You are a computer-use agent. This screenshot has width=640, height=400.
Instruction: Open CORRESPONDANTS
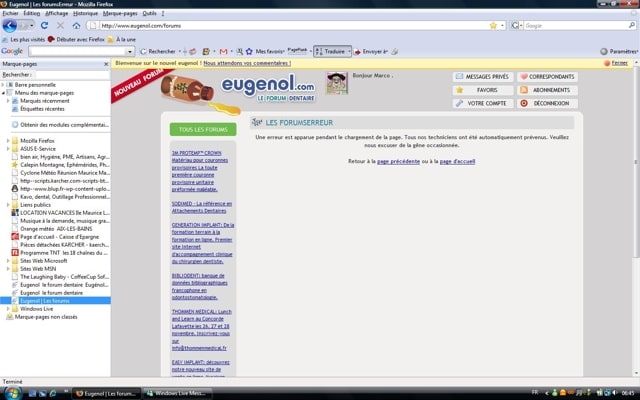[547, 77]
